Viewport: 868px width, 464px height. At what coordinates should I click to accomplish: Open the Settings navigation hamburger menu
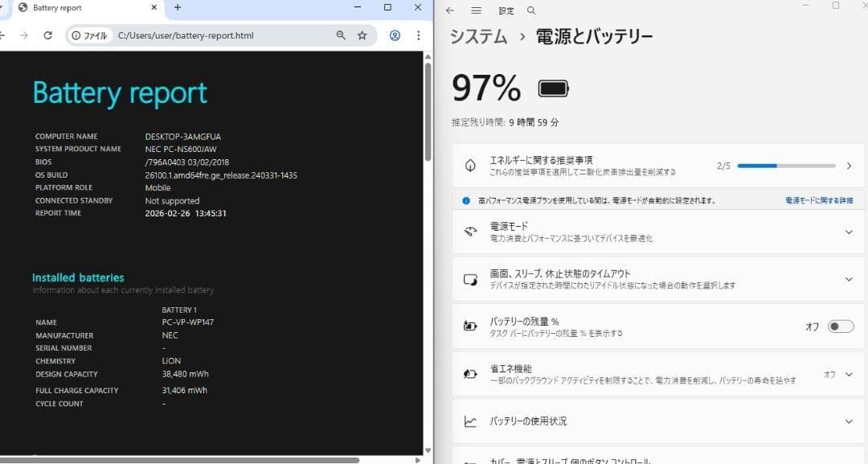[x=477, y=10]
